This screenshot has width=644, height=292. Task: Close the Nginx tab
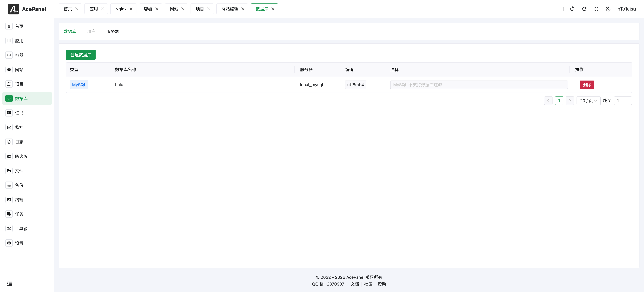[131, 9]
